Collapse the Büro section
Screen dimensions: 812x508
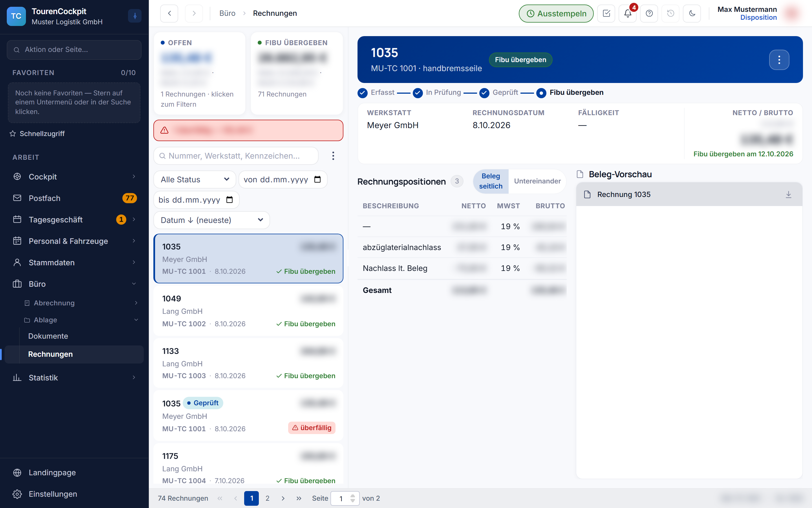click(x=74, y=284)
